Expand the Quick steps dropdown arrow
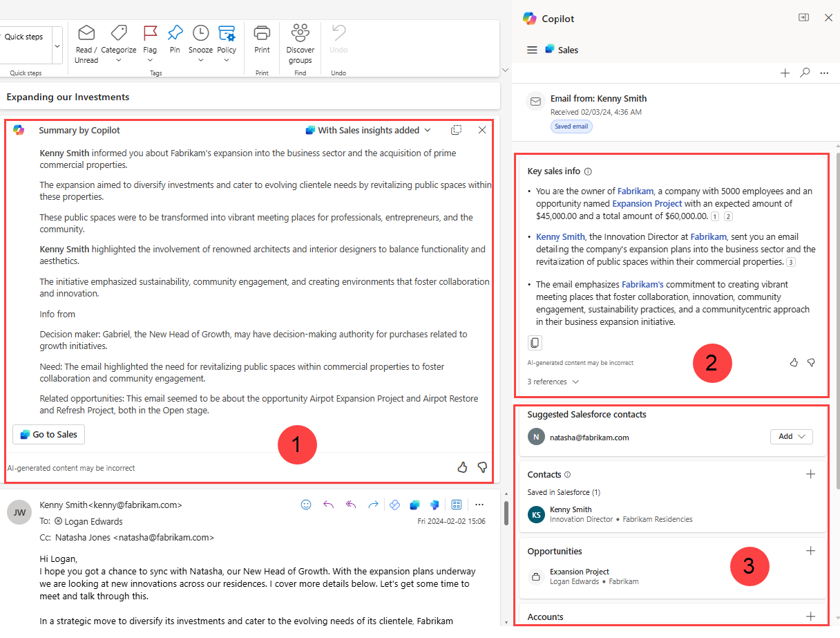Image resolution: width=840 pixels, height=638 pixels. [57, 44]
